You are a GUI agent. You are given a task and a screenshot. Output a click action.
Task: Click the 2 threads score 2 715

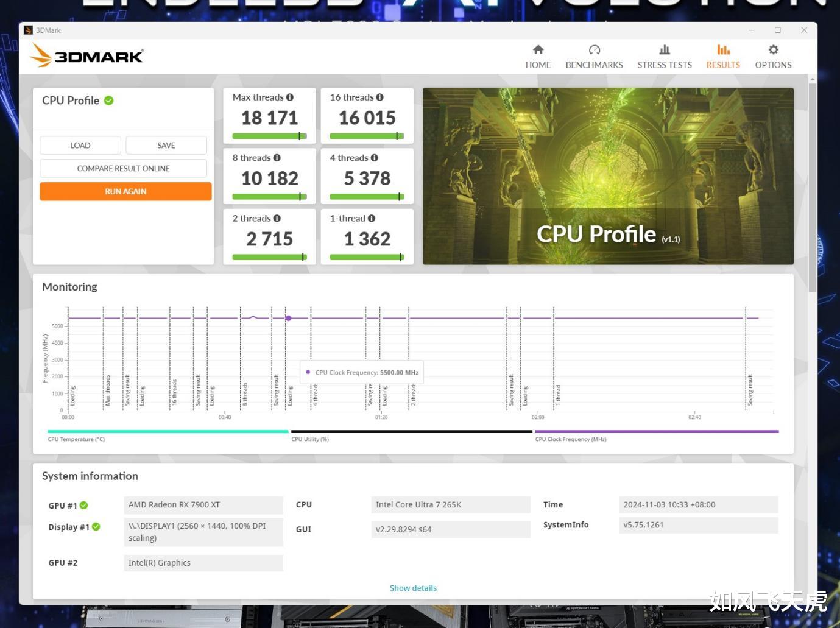click(x=269, y=239)
